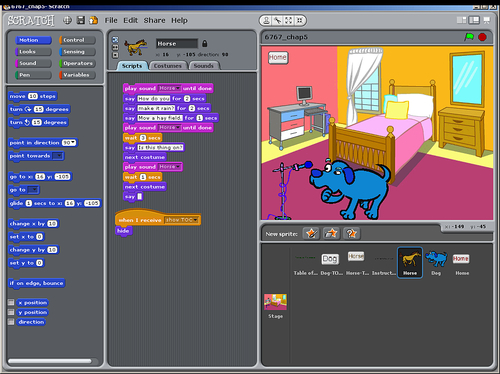This screenshot has width=500, height=374.
Task: Select the Control block category
Action: click(x=77, y=40)
